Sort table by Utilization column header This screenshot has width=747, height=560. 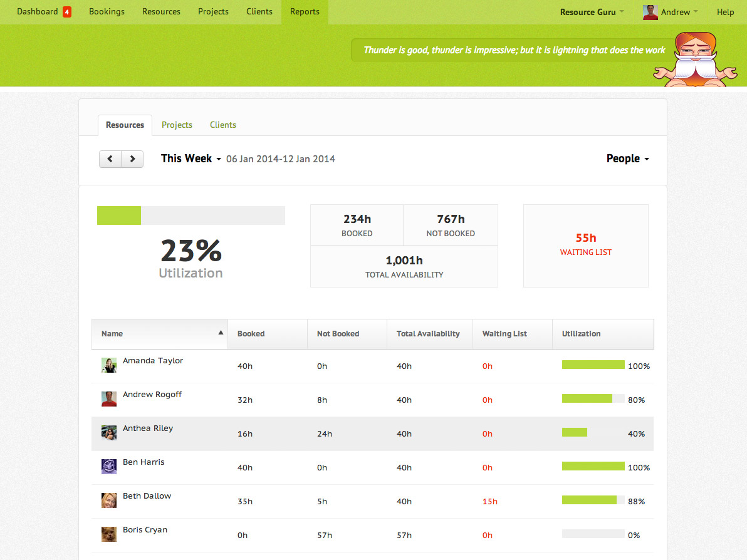(582, 334)
